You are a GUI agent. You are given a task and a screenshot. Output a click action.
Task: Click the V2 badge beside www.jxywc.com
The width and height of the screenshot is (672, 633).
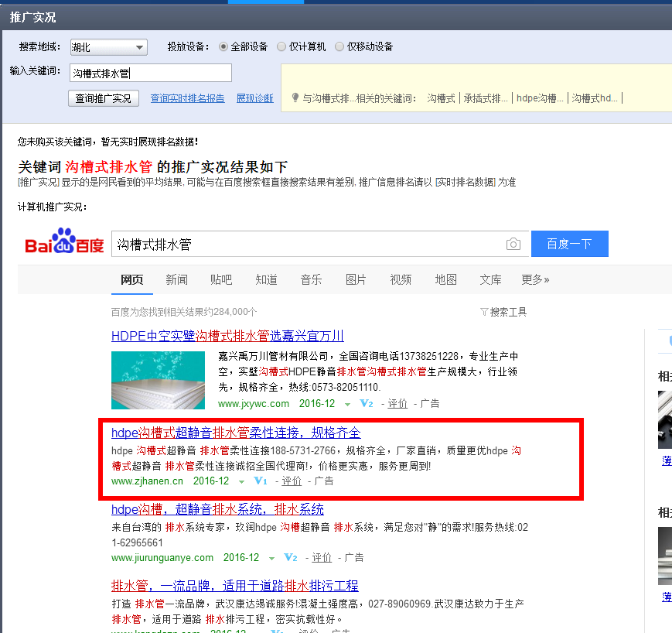click(x=367, y=404)
